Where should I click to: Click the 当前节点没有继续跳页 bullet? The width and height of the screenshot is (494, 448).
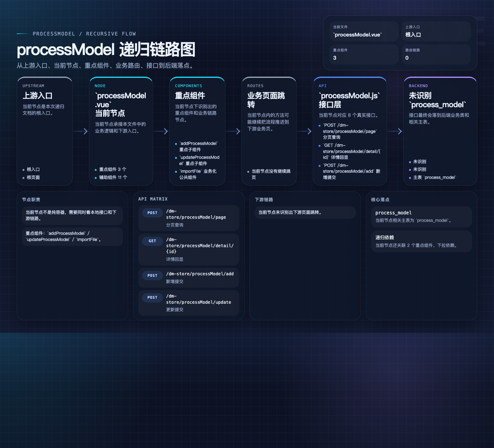[x=271, y=174]
